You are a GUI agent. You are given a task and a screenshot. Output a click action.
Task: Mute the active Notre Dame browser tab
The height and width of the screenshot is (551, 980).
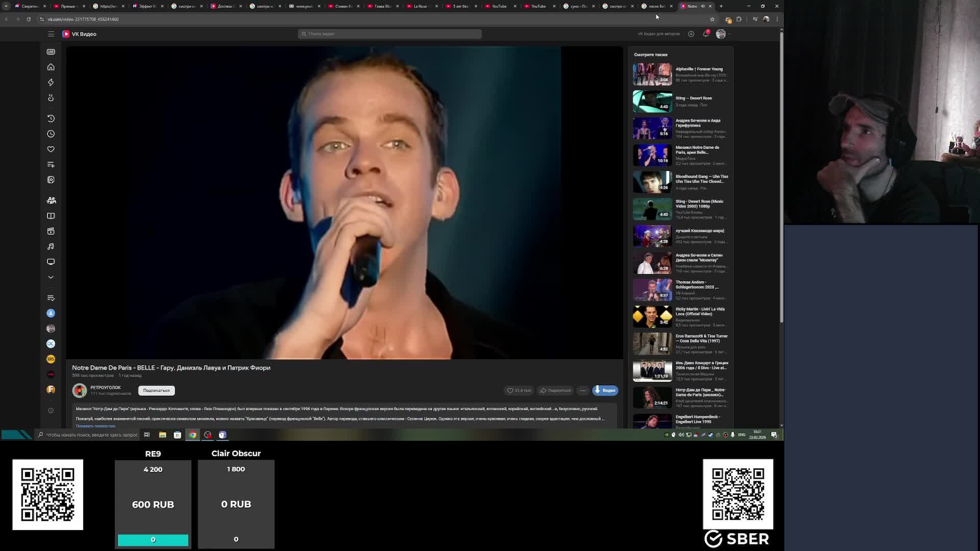tap(703, 6)
